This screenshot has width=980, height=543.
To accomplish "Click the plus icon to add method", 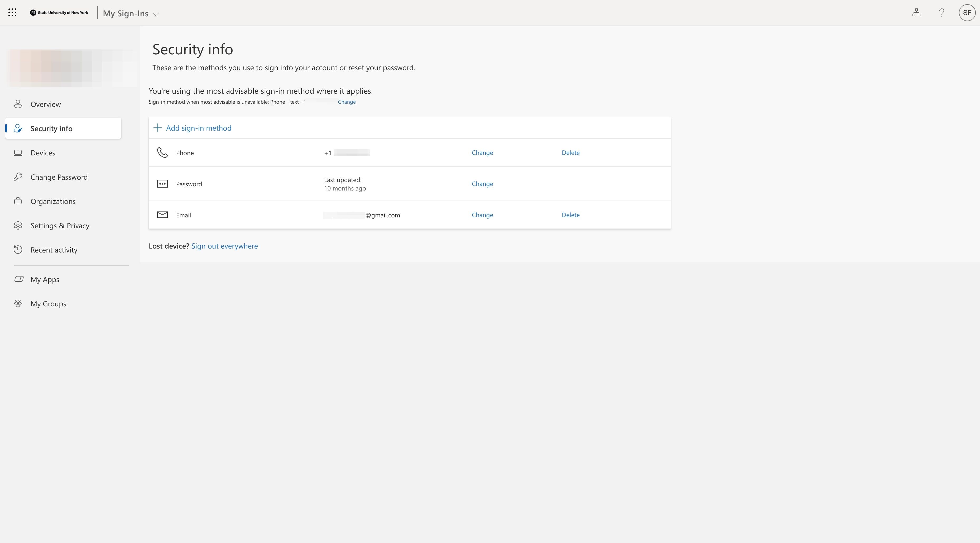I will 157,128.
